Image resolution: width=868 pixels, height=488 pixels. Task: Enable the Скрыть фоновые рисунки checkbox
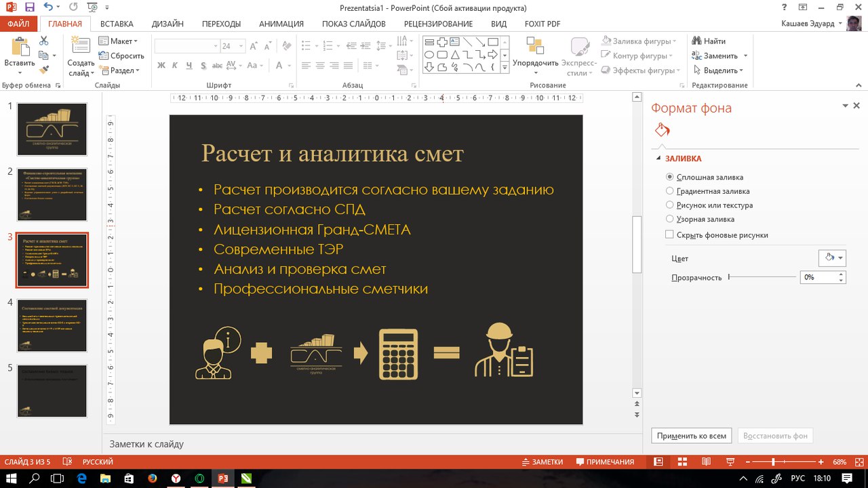pyautogui.click(x=669, y=235)
